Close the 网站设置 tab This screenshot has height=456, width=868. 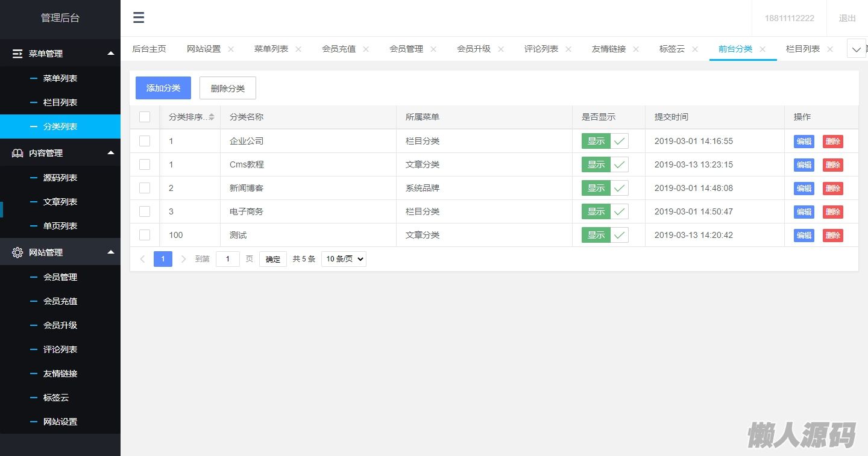231,49
